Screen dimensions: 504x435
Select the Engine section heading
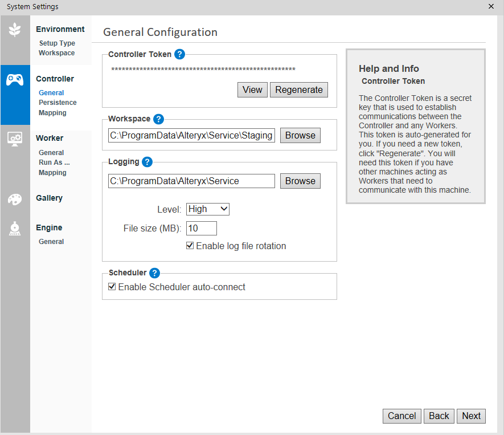49,227
